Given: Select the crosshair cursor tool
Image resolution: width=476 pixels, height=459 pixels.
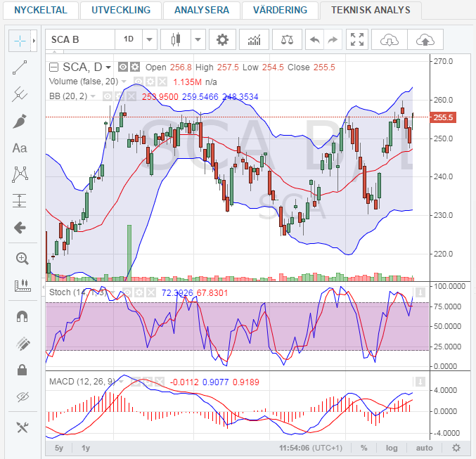Looking at the screenshot, I should 20,41.
